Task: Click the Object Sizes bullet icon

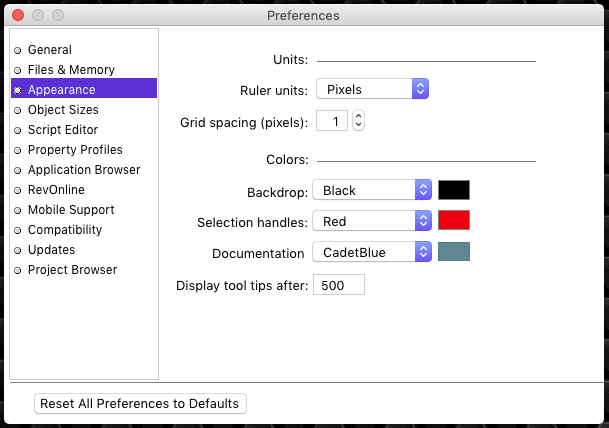Action: [x=18, y=110]
